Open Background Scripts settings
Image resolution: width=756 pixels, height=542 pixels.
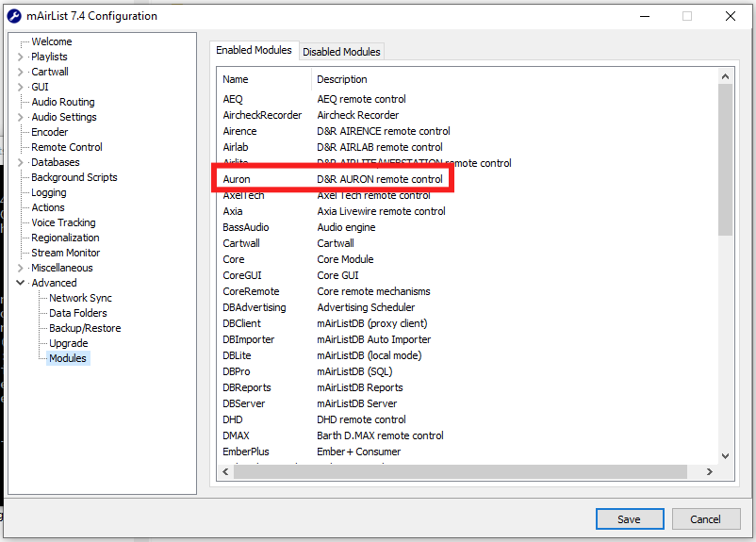(x=74, y=177)
